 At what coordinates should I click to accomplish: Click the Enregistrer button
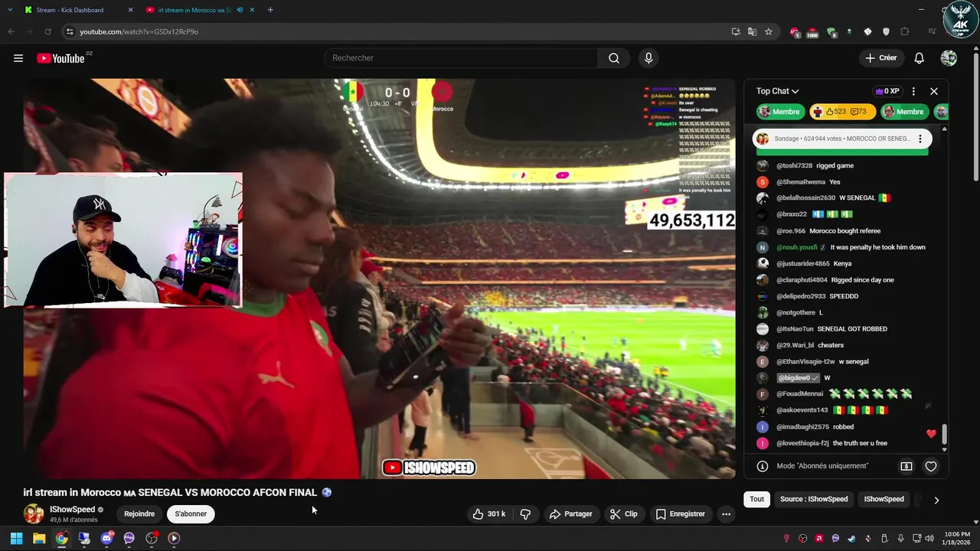tap(681, 514)
